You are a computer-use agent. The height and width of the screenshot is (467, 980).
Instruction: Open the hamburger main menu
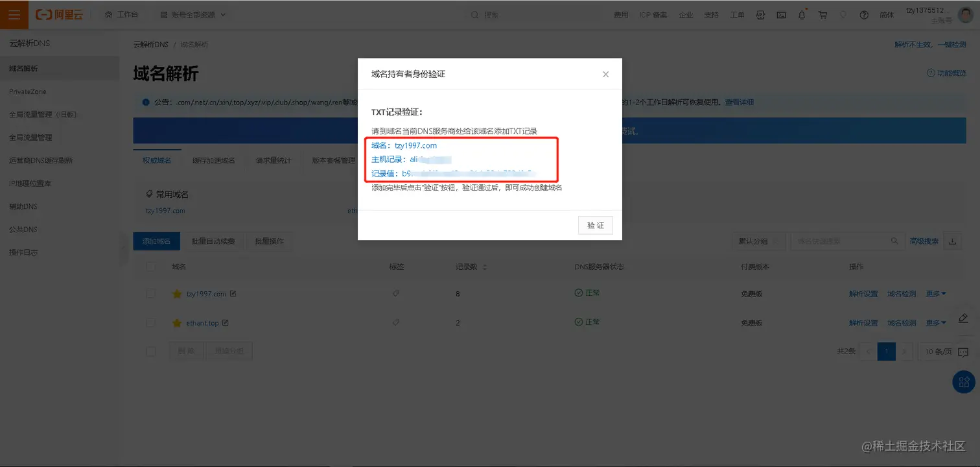coord(14,14)
